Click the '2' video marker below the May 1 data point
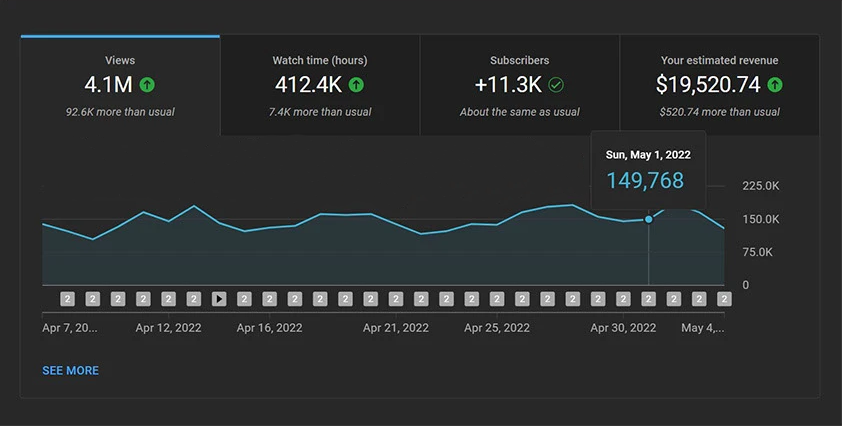 648,299
